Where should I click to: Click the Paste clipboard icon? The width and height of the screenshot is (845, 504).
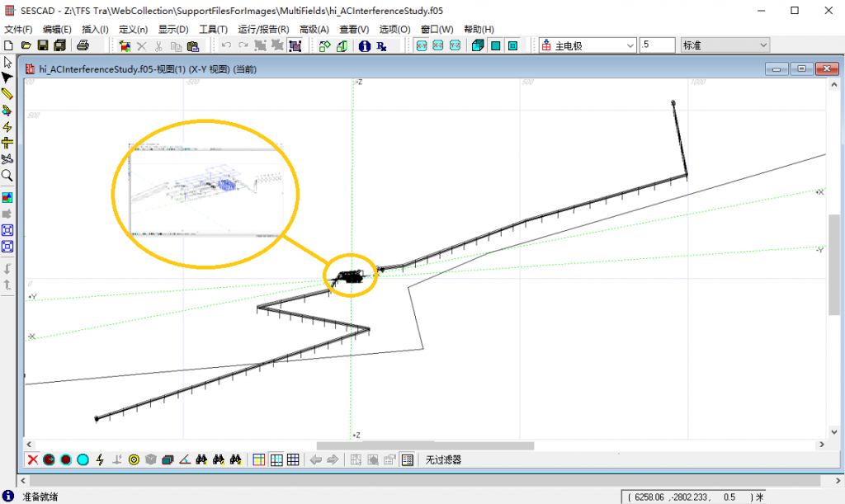click(193, 46)
